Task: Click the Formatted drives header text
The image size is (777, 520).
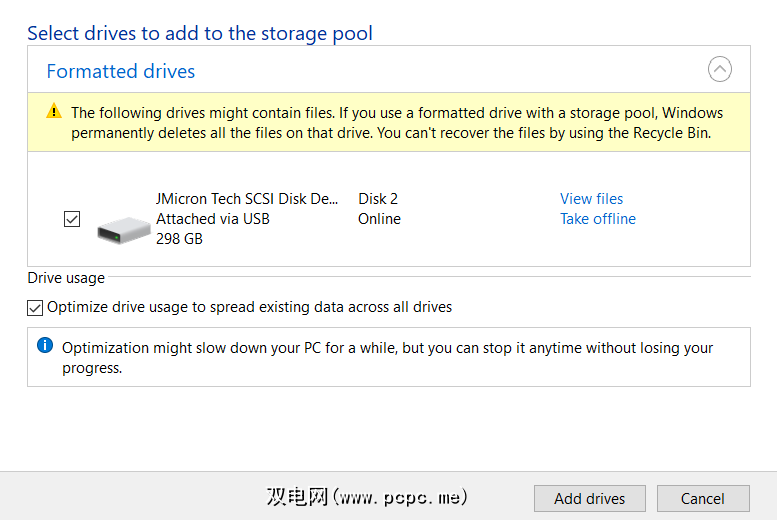Action: pyautogui.click(x=121, y=71)
